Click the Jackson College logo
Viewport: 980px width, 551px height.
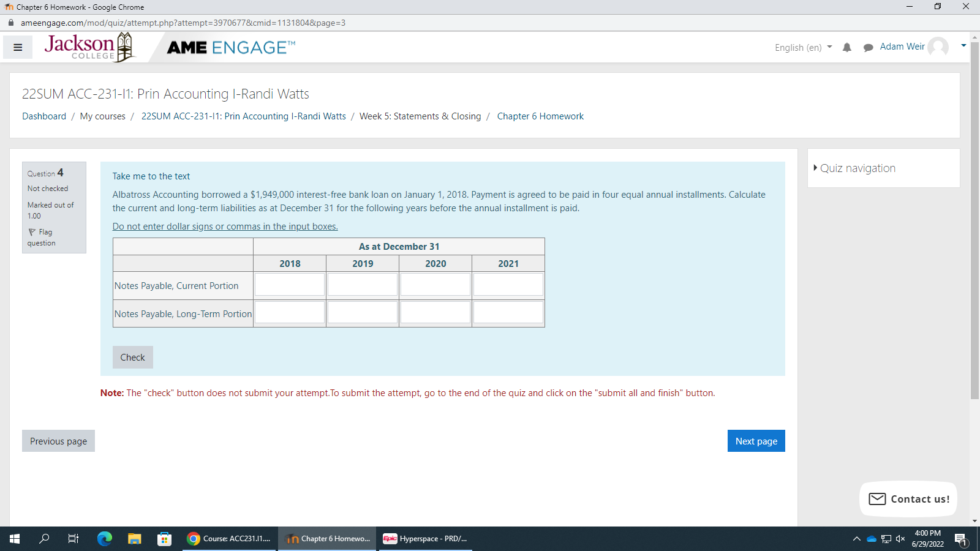coord(89,47)
